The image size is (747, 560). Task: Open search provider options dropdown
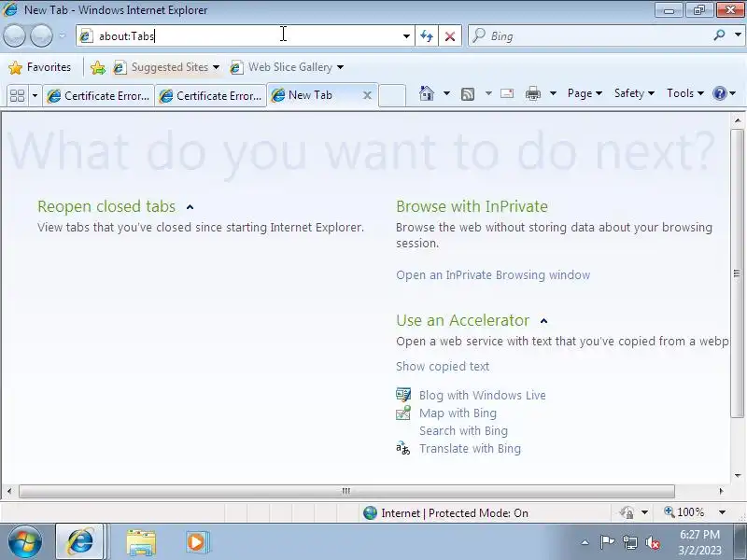coord(738,35)
